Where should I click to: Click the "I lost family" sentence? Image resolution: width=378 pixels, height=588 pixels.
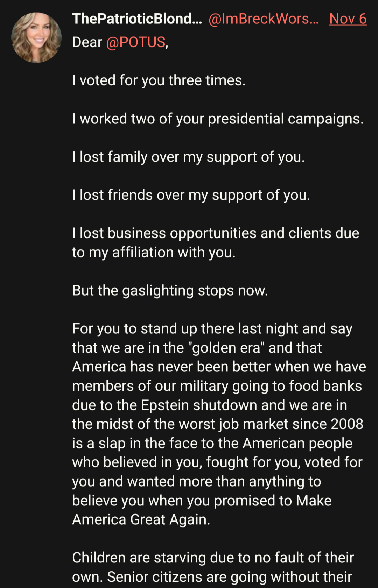click(x=188, y=157)
